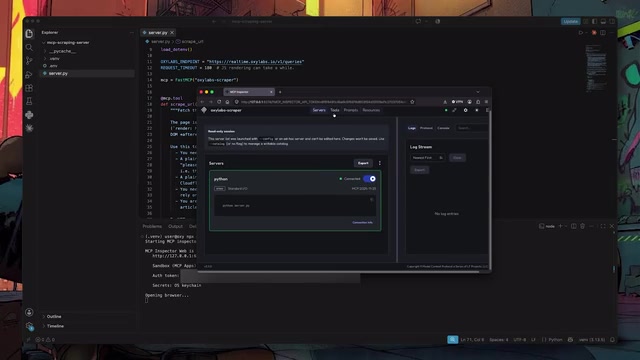Select the Console log tab

(443, 128)
